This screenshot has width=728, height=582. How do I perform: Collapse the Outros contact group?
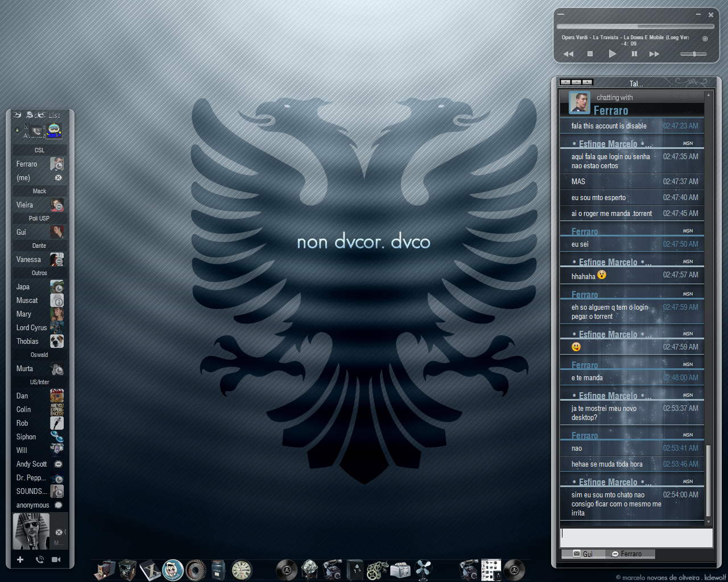[x=39, y=273]
